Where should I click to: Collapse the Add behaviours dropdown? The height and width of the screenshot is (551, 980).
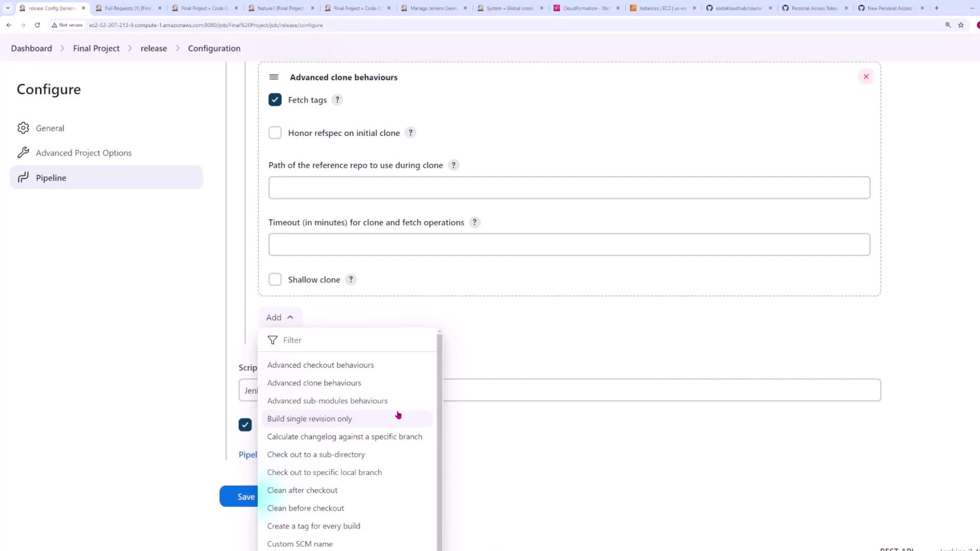click(x=280, y=317)
